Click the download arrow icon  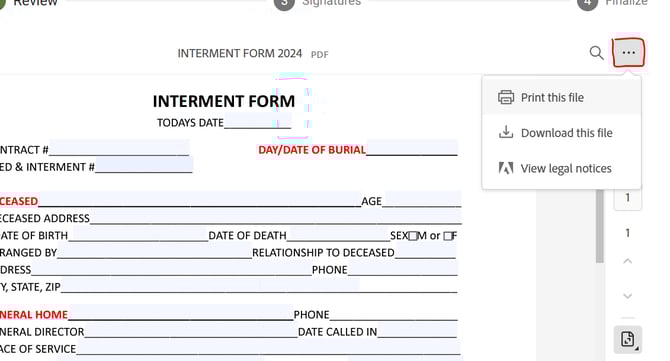coord(506,132)
